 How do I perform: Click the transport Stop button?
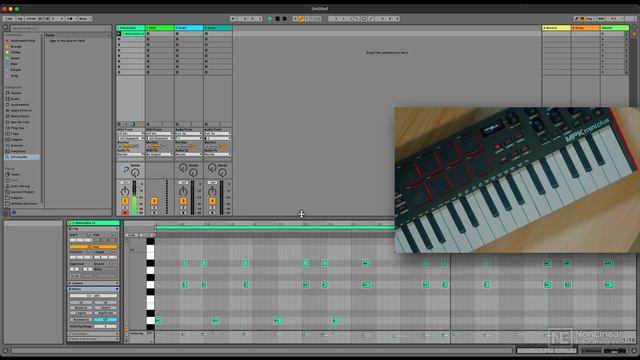click(277, 19)
